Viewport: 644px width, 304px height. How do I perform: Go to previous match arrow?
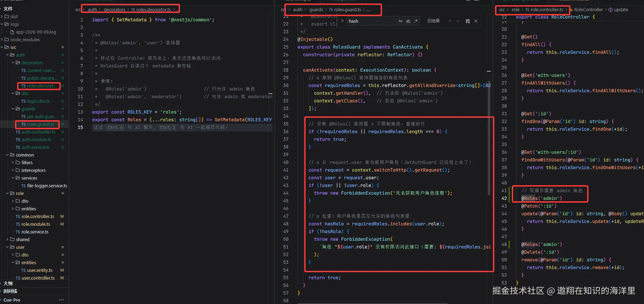450,21
